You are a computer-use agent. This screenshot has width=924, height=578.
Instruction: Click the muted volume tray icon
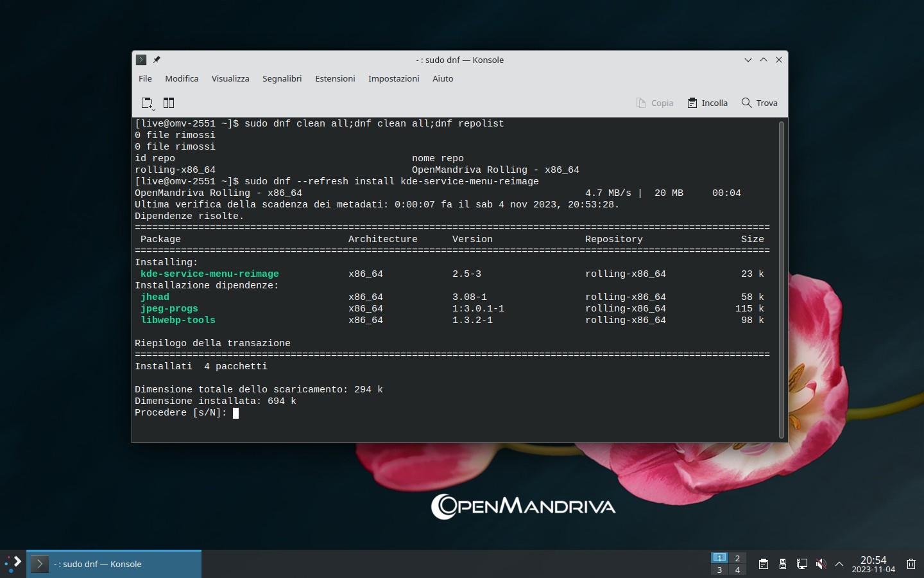pos(821,564)
